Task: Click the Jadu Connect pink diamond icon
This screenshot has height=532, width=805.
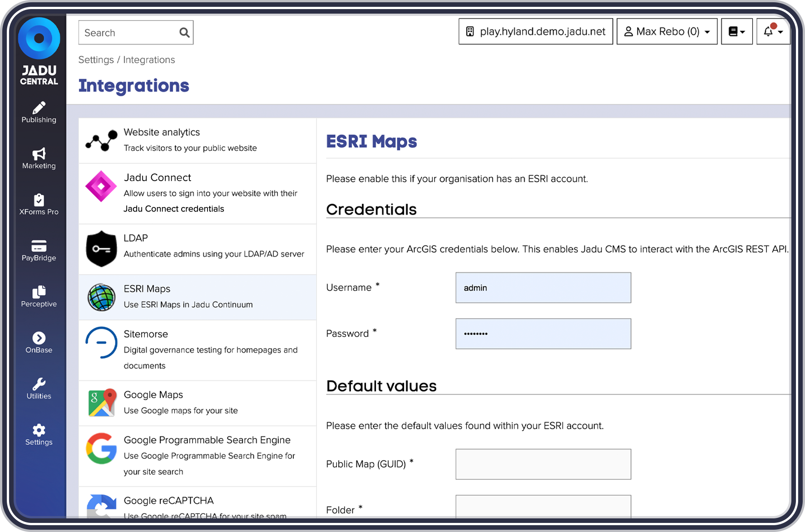Action: (101, 186)
